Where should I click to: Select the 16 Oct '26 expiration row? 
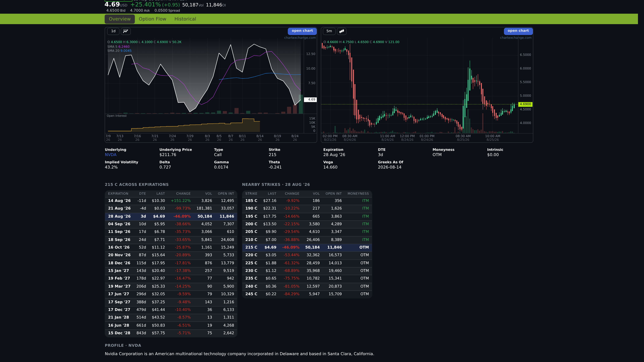(171, 247)
